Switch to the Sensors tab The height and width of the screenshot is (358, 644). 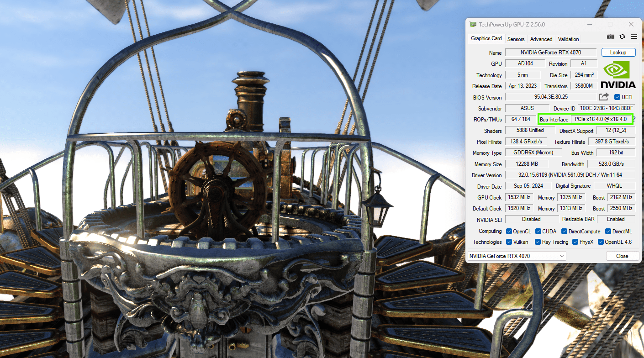tap(516, 39)
